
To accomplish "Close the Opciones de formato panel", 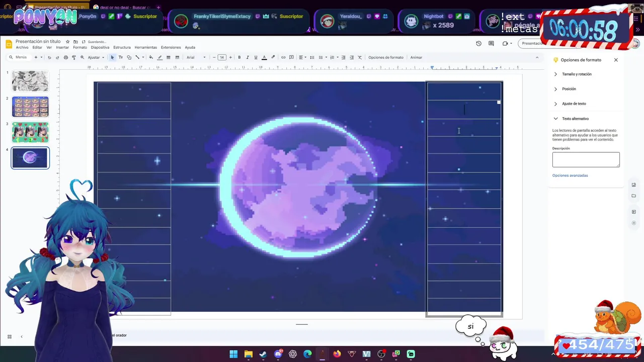I will tap(616, 60).
